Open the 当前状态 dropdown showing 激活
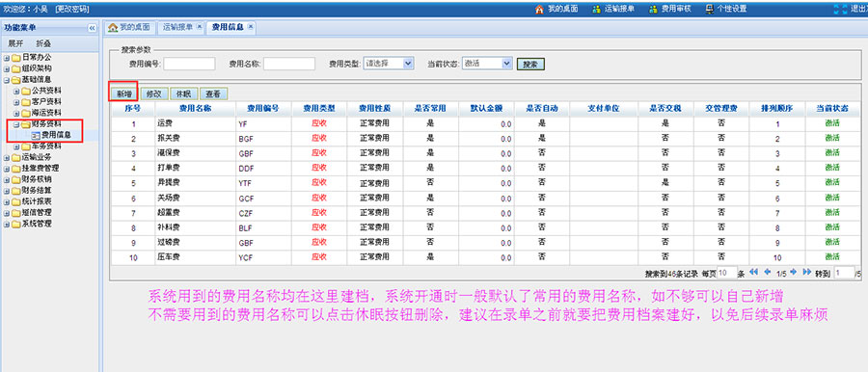The height and width of the screenshot is (372, 868). (x=487, y=63)
